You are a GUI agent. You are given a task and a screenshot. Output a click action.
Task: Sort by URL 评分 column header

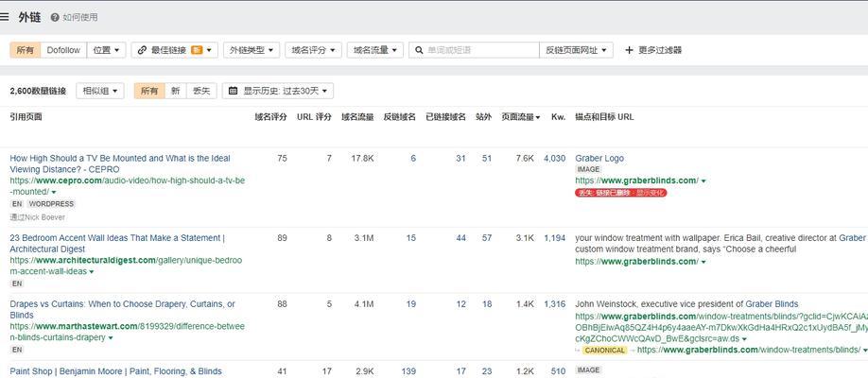[x=315, y=117]
